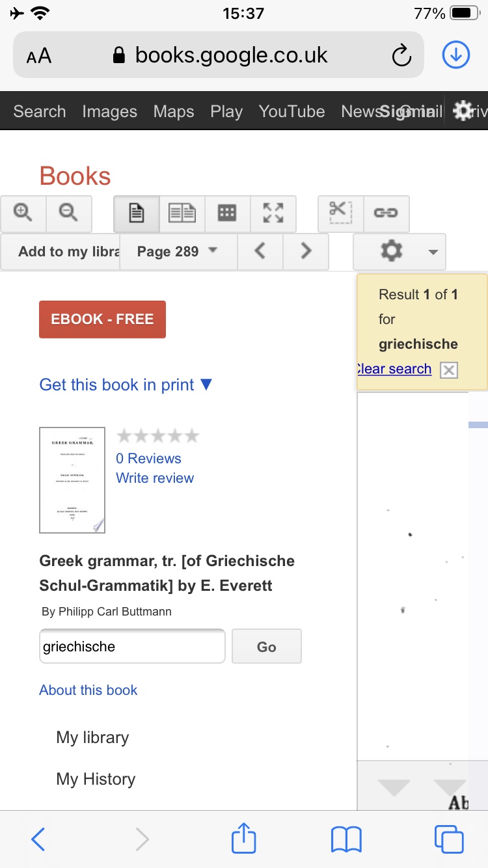Viewport: 488px width, 868px height.
Task: Rate the book using stars
Action: pos(157,436)
